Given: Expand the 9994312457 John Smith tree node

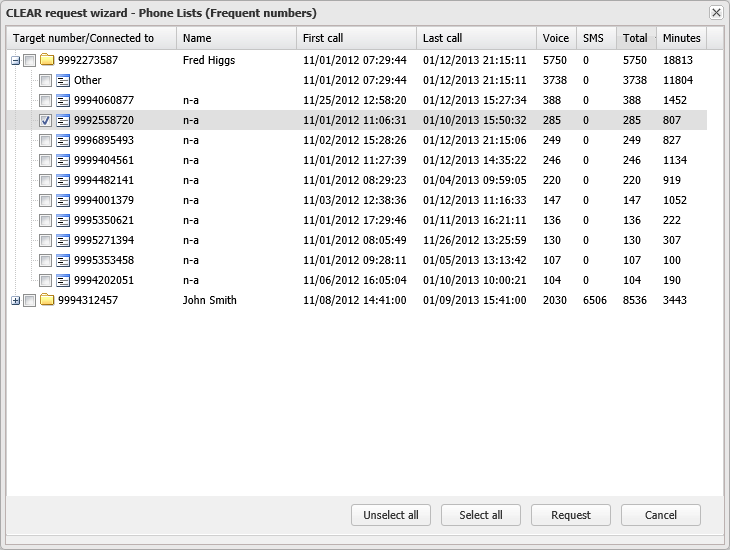Looking at the screenshot, I should pyautogui.click(x=15, y=300).
